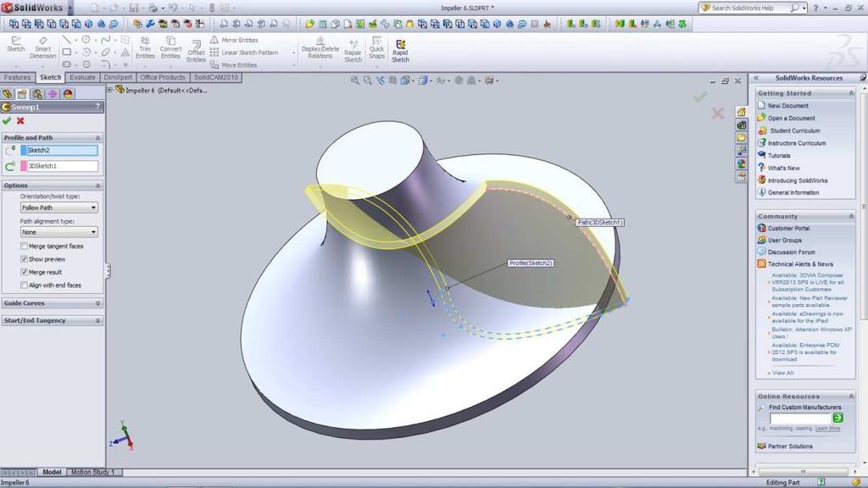Activate the Rapid Sketch tool
This screenshot has height=488, width=868.
(x=400, y=51)
